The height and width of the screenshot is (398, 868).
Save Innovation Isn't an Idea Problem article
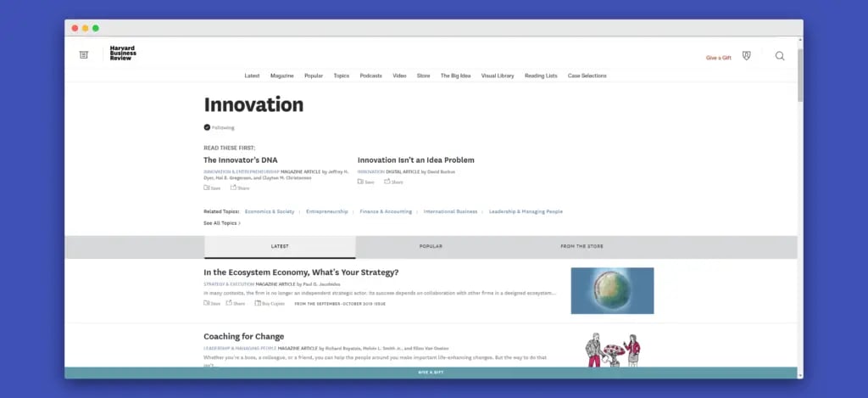(x=365, y=182)
